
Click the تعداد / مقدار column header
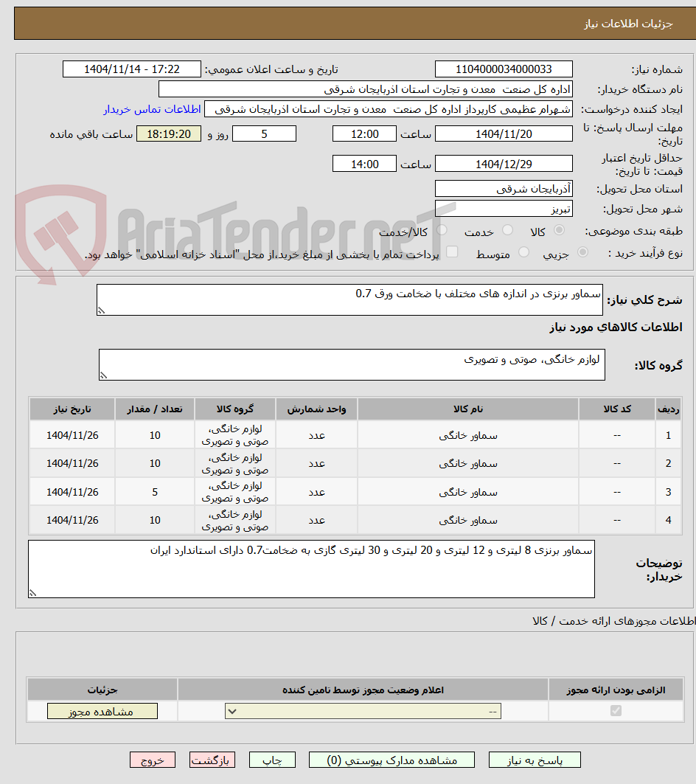(155, 409)
